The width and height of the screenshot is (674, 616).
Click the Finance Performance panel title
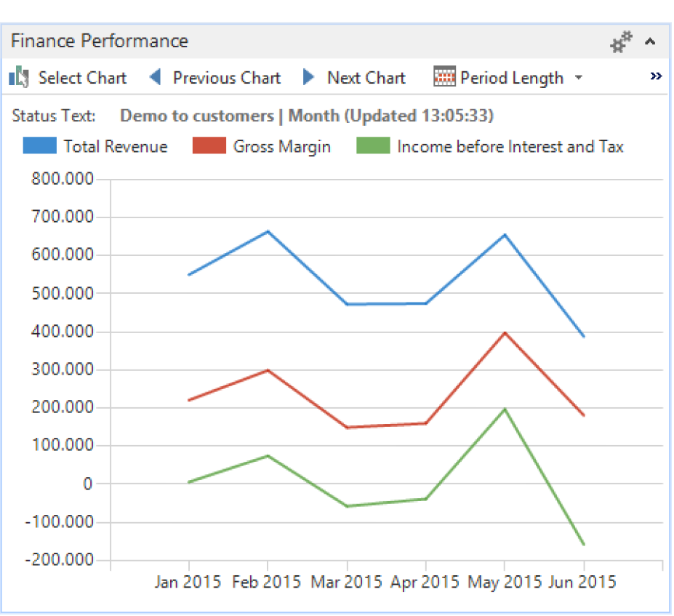[x=100, y=41]
